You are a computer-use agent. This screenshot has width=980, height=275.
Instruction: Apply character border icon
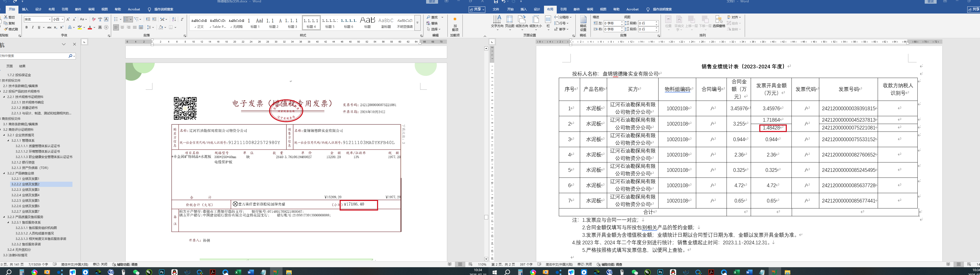click(106, 19)
